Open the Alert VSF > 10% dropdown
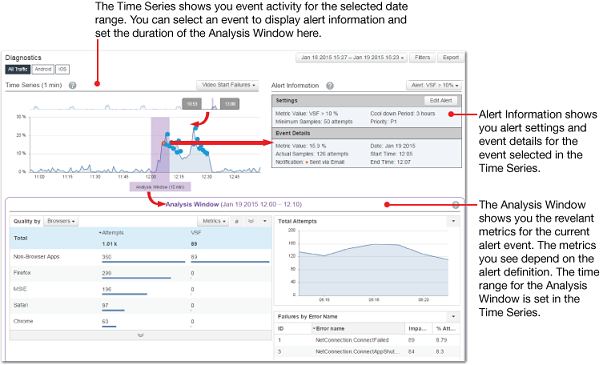 (x=434, y=85)
